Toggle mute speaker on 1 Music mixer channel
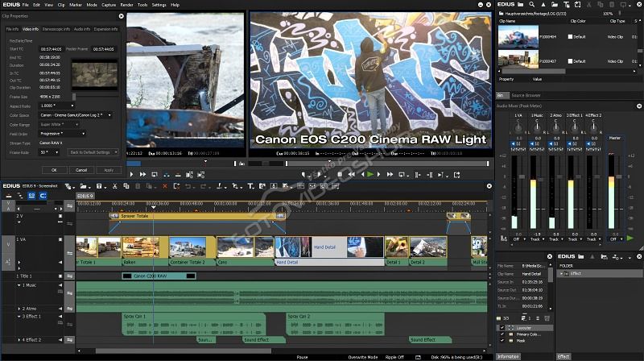This screenshot has width=644, height=361. (532, 144)
